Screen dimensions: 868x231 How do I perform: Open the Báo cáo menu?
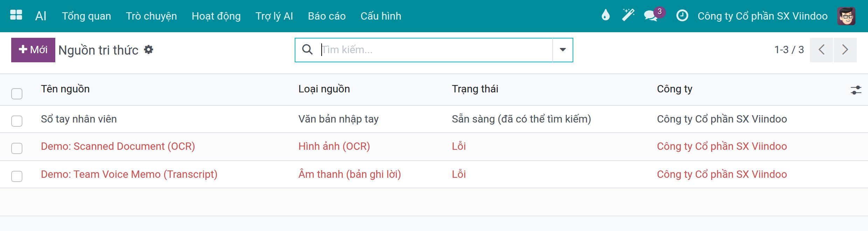point(327,16)
